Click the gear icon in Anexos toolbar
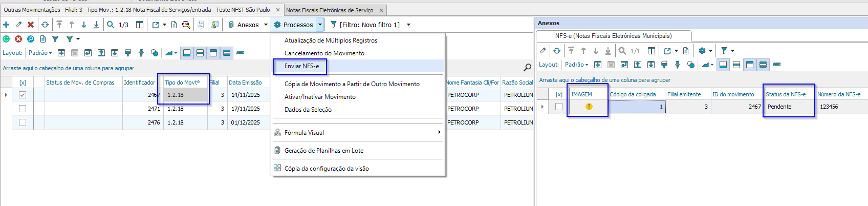This screenshot has width=868, height=206. (x=702, y=51)
